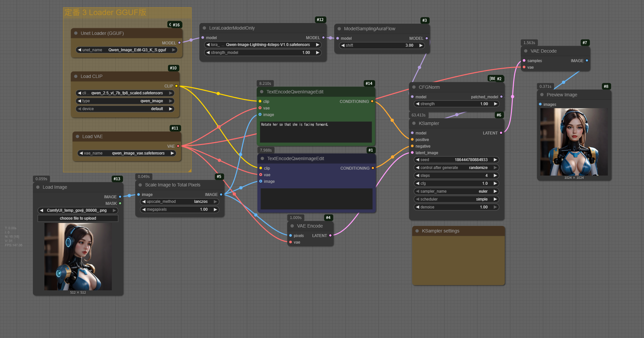Collapse the KSampler node via its title dot
The height and width of the screenshot is (338, 644).
(414, 123)
